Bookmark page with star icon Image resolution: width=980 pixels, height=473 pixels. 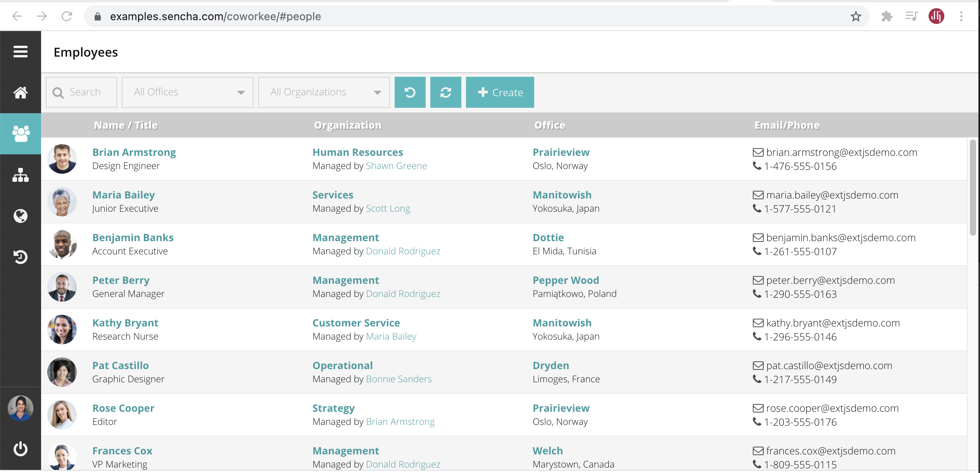(x=856, y=16)
